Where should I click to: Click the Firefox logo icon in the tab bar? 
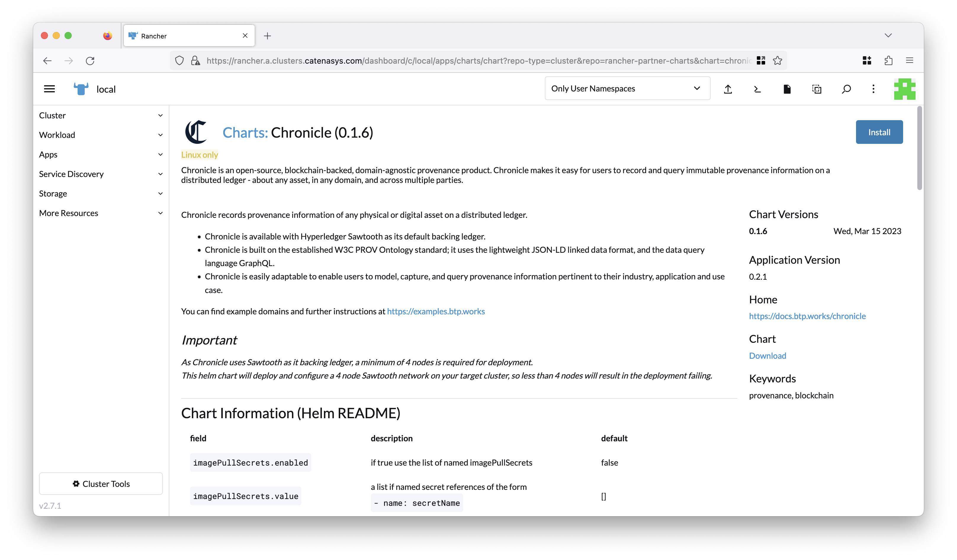(x=107, y=36)
